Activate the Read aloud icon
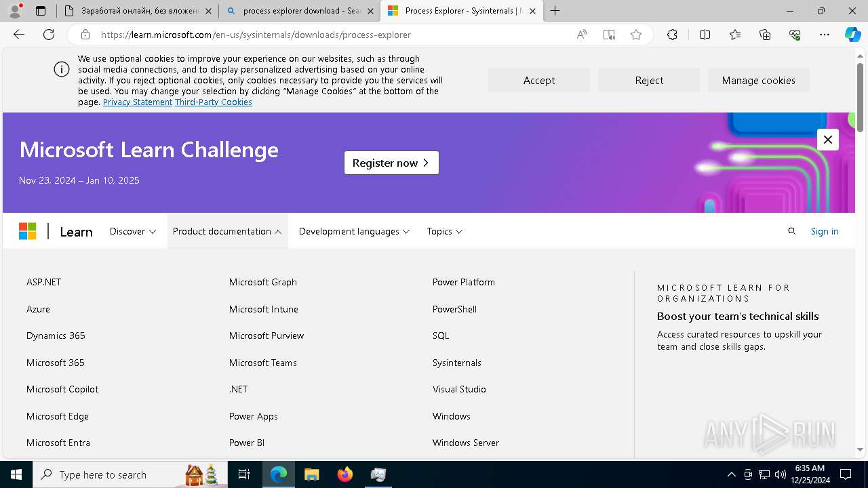The image size is (868, 488). (582, 35)
